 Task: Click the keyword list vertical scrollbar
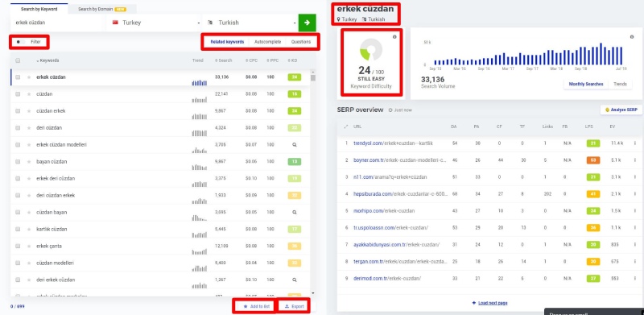[312, 77]
